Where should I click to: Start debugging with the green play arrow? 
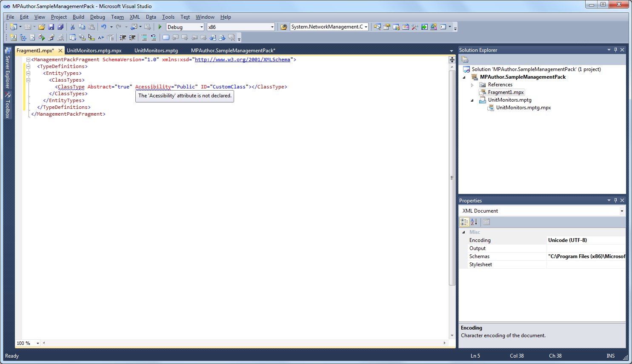[160, 27]
